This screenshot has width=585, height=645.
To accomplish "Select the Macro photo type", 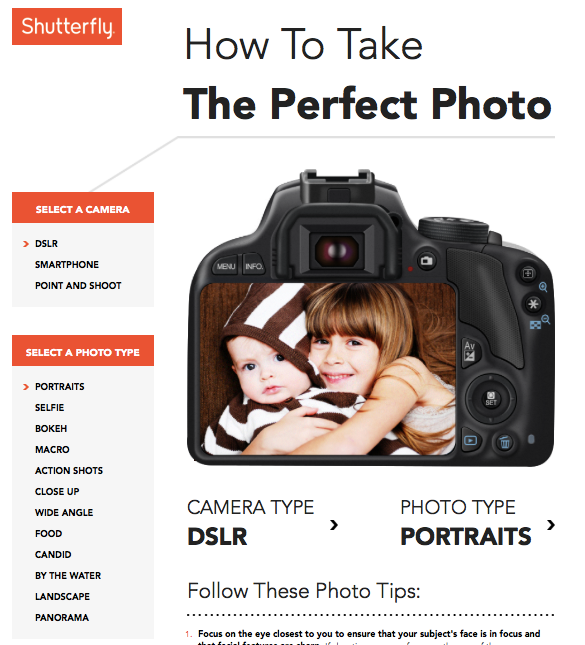I will click(52, 450).
